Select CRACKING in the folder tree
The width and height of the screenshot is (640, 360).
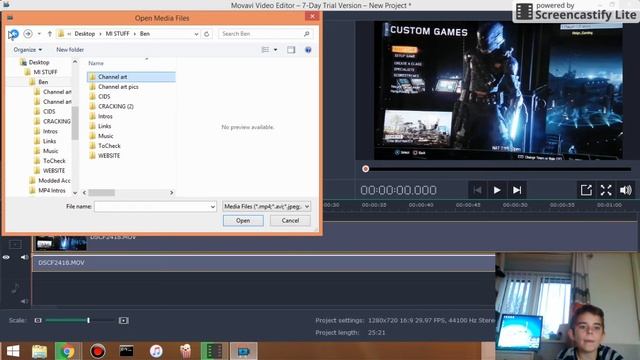[56, 122]
